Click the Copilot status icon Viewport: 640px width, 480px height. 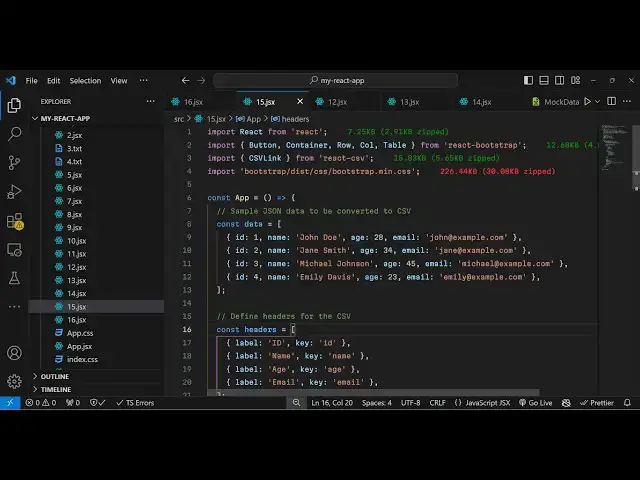[x=566, y=403]
